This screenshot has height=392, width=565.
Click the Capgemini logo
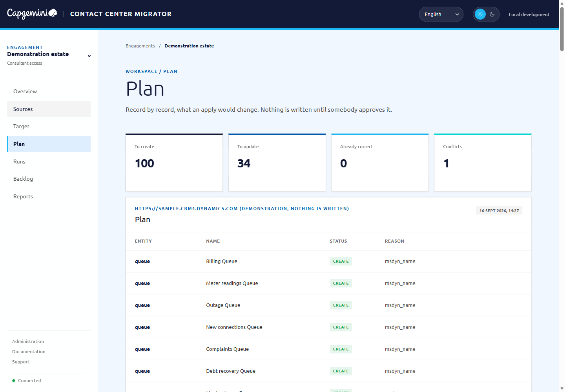click(x=32, y=14)
